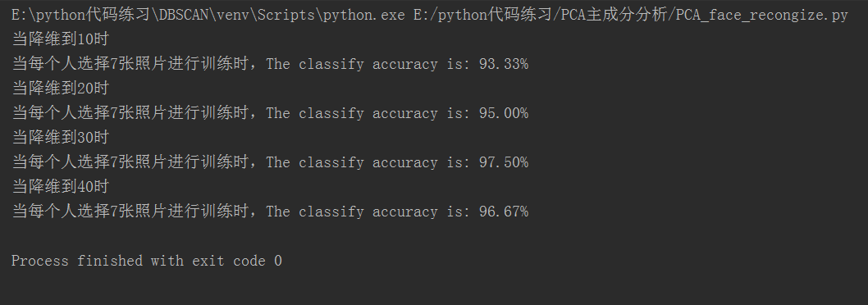Click the 93.33% accuracy value
The image size is (868, 305).
[504, 64]
